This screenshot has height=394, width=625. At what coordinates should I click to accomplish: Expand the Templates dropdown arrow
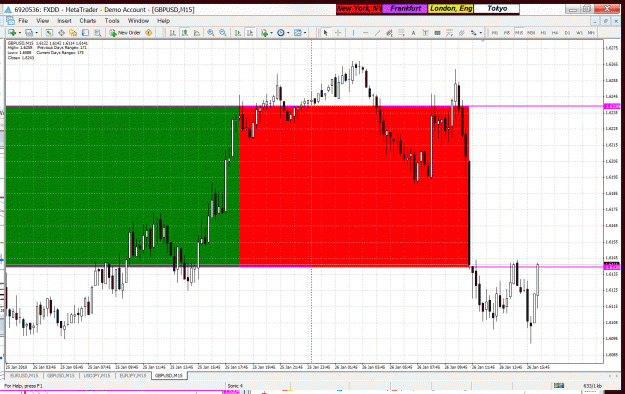[x=305, y=33]
